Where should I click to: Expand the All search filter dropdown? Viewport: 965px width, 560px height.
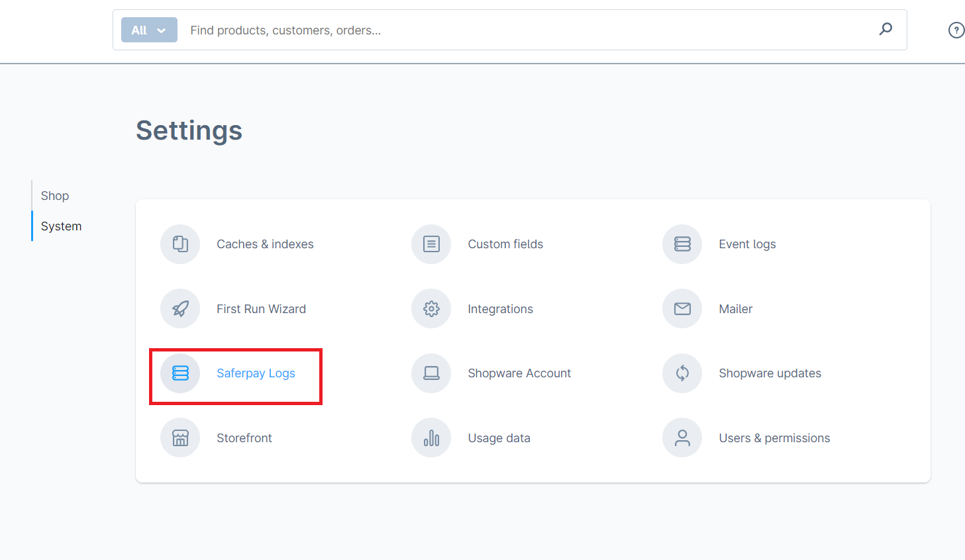pyautogui.click(x=149, y=30)
